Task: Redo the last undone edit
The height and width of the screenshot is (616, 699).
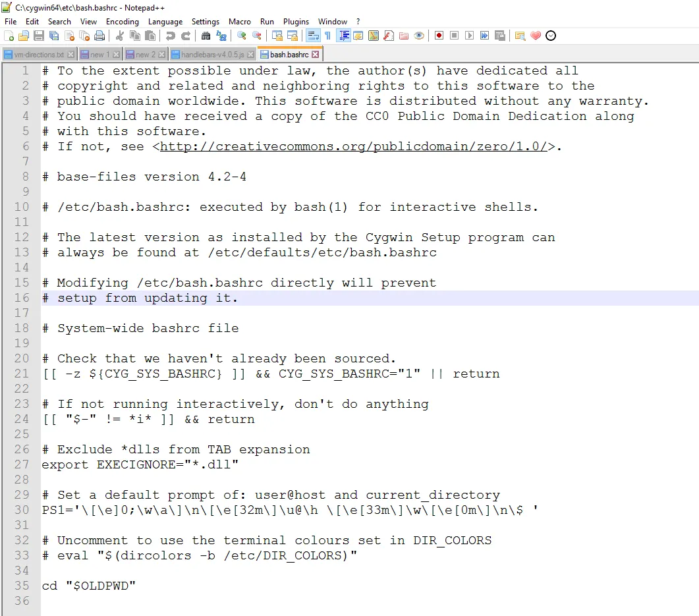Action: (x=185, y=36)
